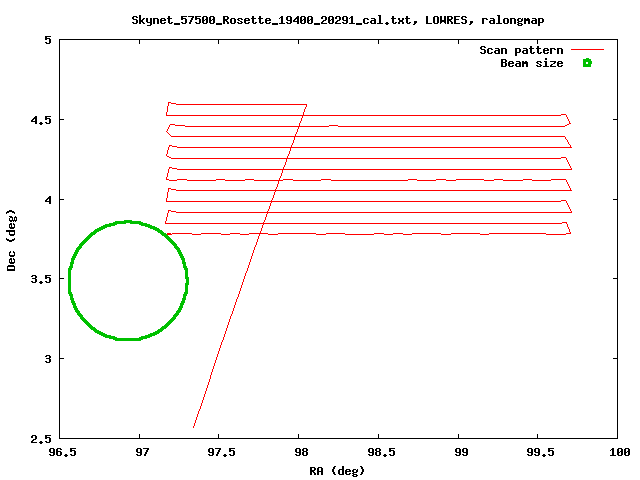Click the red scan pattern legend line

587,49
